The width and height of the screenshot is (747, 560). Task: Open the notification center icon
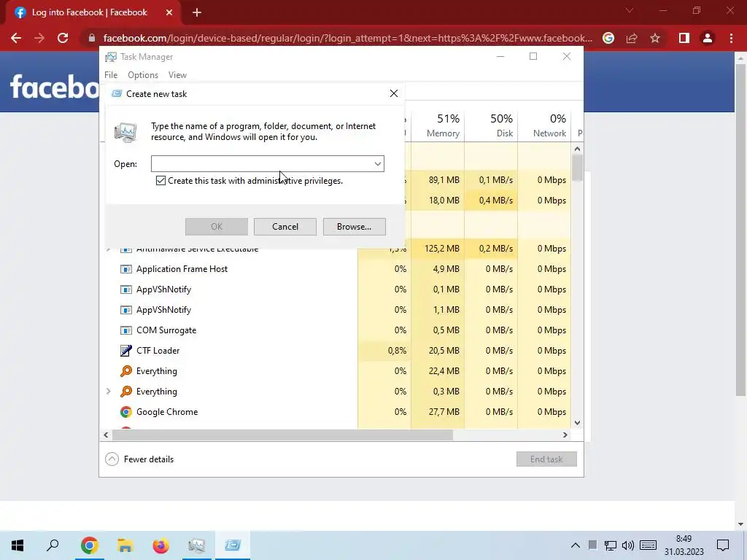723,545
